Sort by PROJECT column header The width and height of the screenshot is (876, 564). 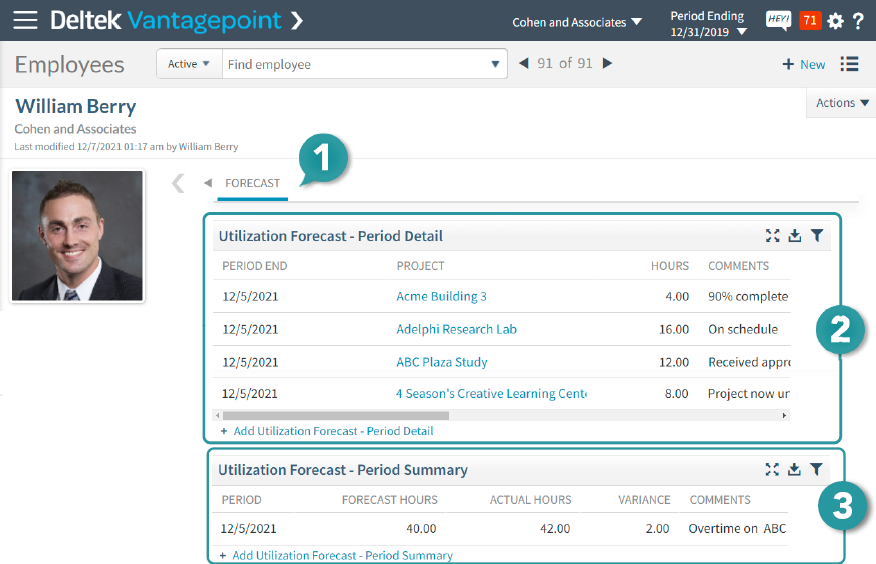coord(421,266)
